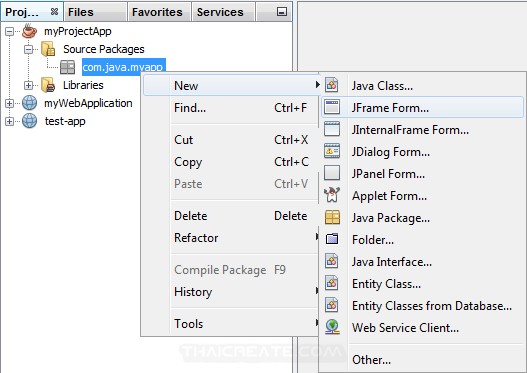Click the JPanel Form icon
Image resolution: width=527 pixels, height=373 pixels.
coord(332,173)
